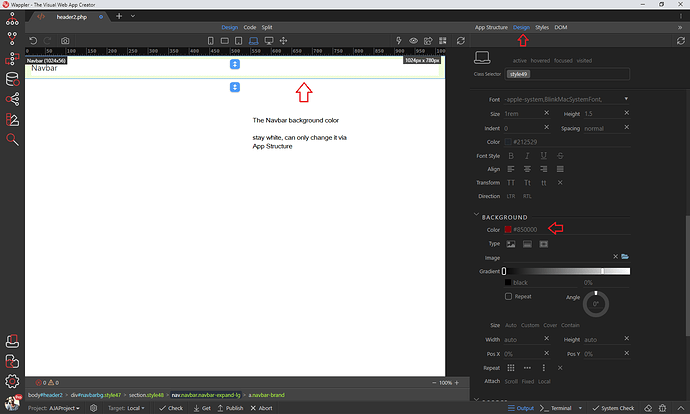Click the undo arrow in toolbar

click(x=33, y=40)
